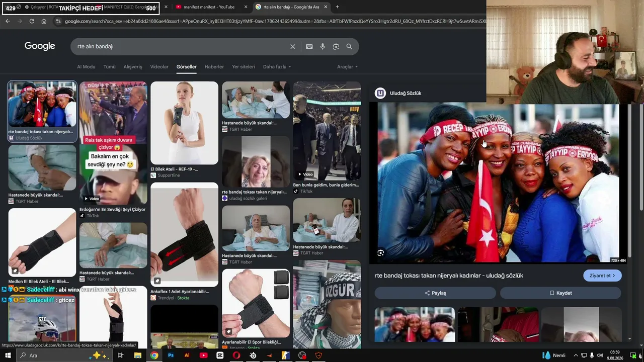This screenshot has width=644, height=362.
Task: Open the 'Ben bunla geldim' TikTok video thumbnail
Action: (327, 131)
